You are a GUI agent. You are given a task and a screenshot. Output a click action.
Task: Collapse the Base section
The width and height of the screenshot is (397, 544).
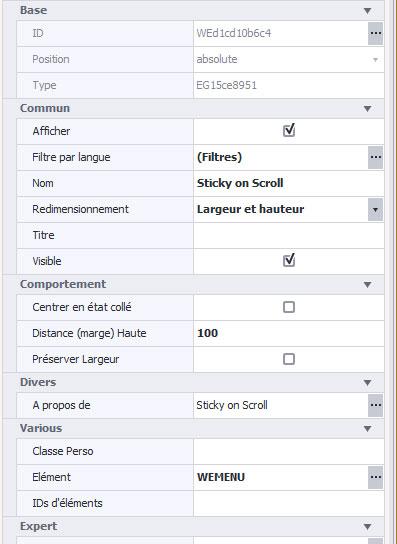coord(368,11)
